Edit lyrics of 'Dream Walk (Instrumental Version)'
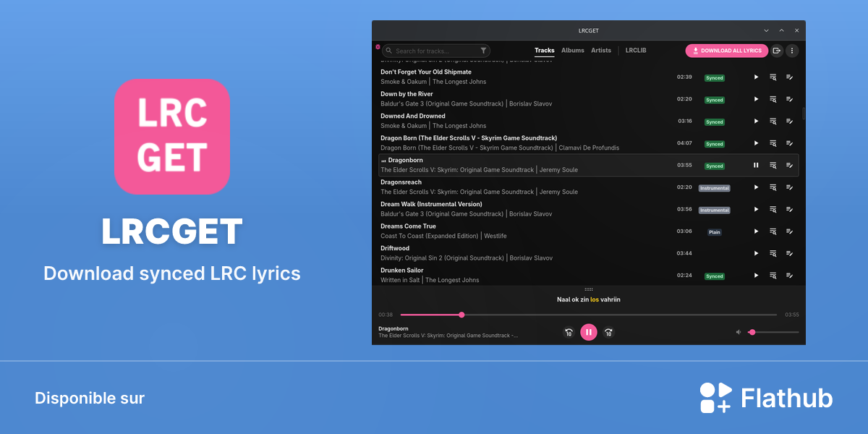The height and width of the screenshot is (434, 868). [790, 209]
